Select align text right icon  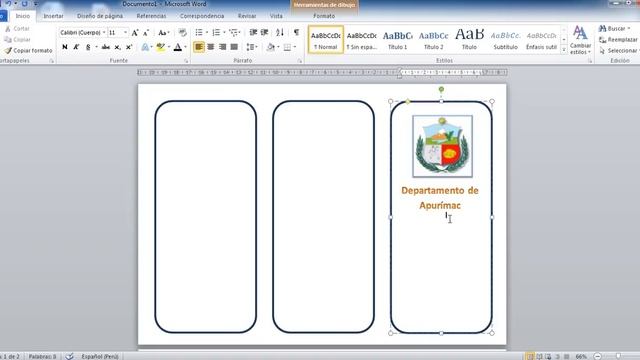coord(222,47)
